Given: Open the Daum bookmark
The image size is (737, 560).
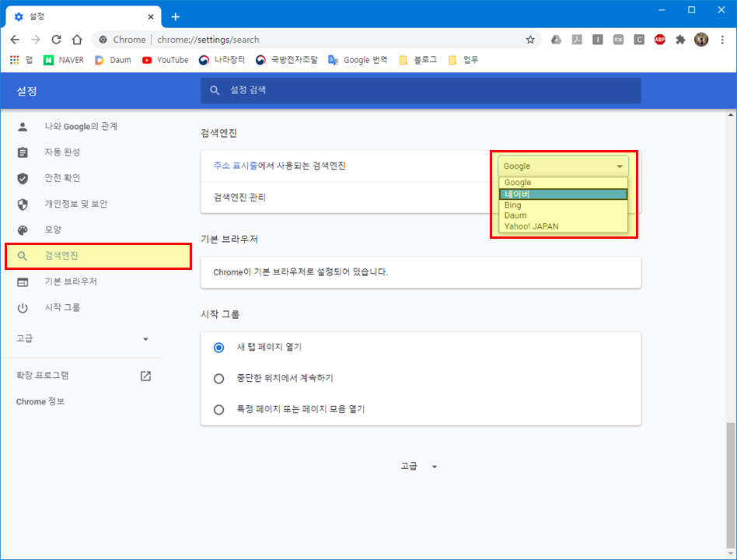Looking at the screenshot, I should [x=113, y=60].
